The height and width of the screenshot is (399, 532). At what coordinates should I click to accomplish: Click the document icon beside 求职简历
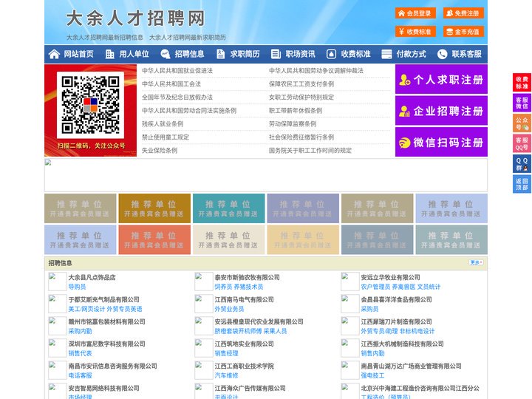pos(220,54)
